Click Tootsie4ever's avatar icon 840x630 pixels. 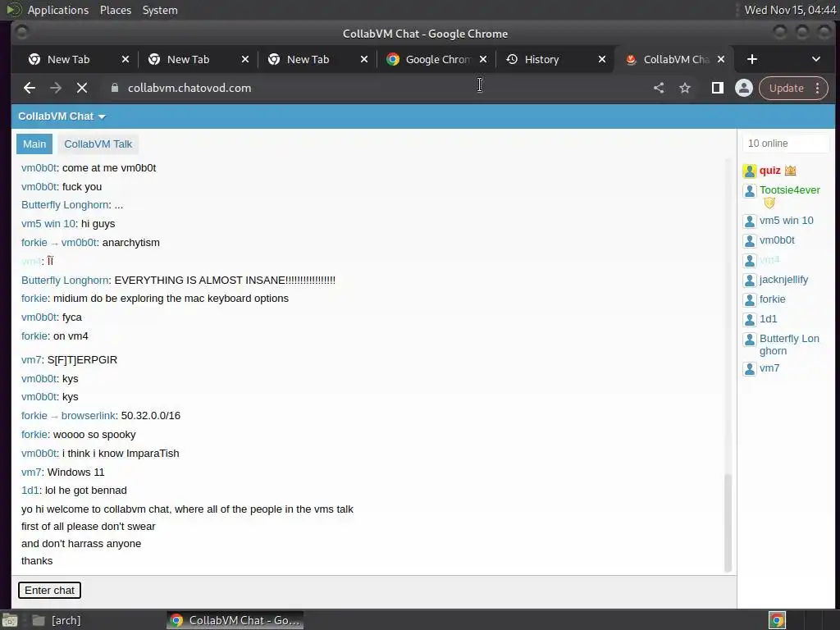pyautogui.click(x=750, y=190)
